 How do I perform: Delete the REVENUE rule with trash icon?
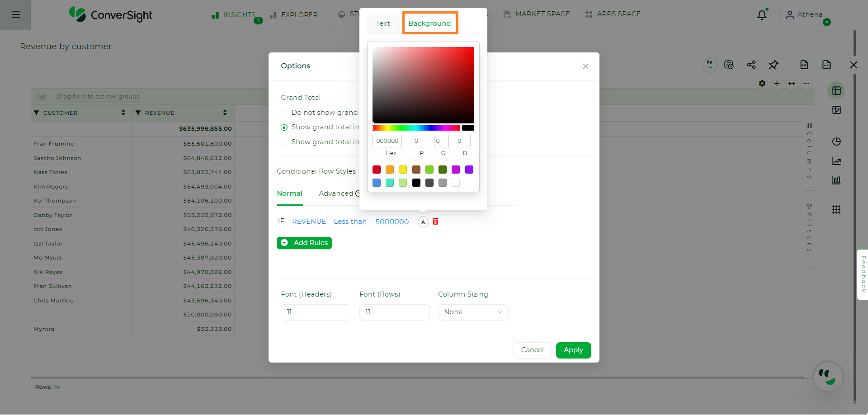[436, 222]
